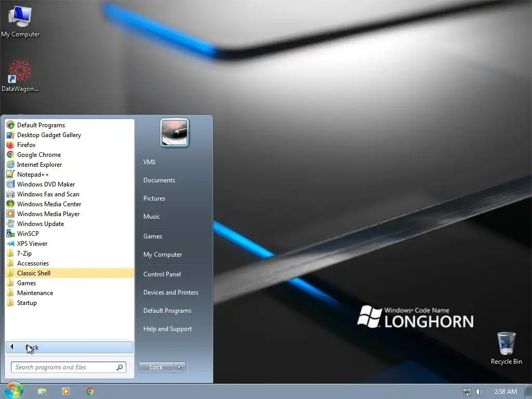
Task: Click the network tray icon
Action: (467, 392)
